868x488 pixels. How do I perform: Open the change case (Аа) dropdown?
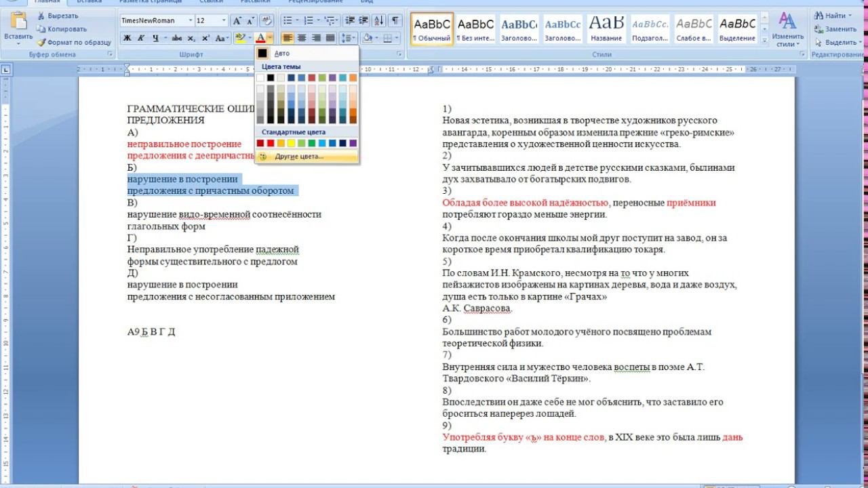[x=222, y=39]
